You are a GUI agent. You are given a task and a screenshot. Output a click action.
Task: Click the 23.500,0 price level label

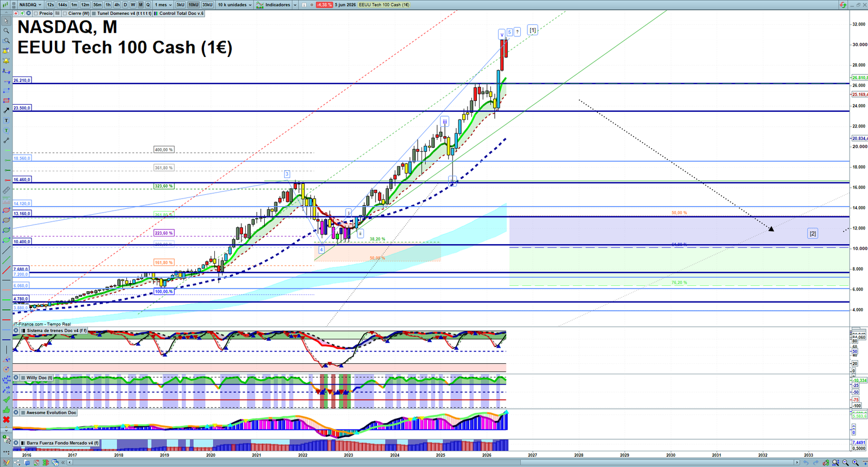coord(22,108)
